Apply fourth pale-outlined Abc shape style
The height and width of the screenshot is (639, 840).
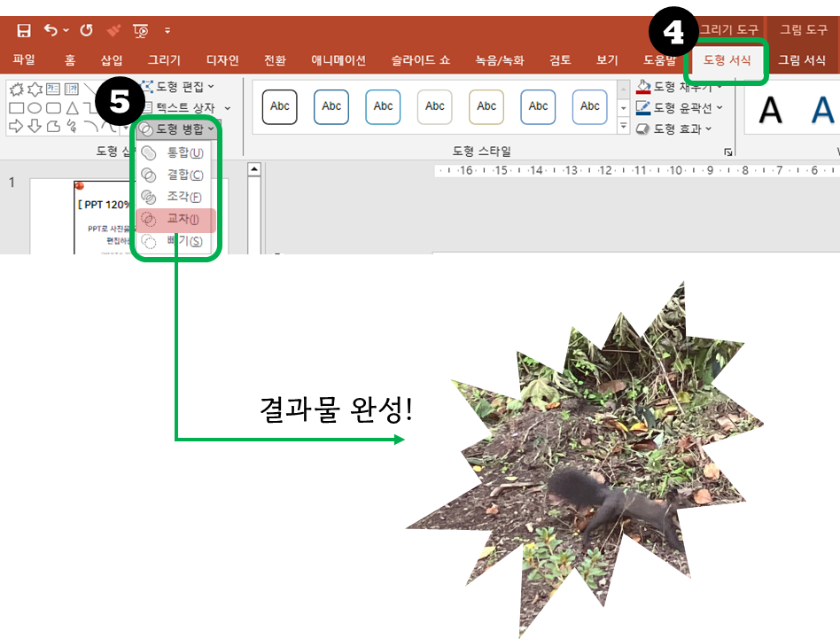tap(434, 106)
